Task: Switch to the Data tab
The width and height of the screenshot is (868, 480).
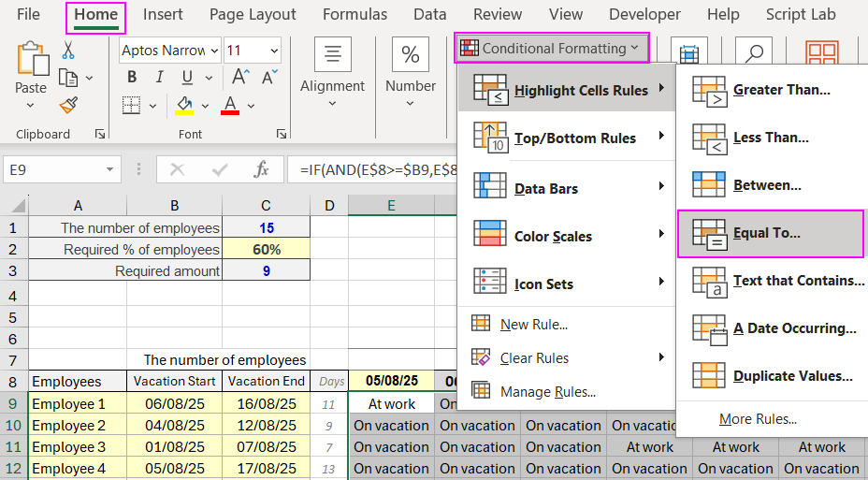Action: 430,14
